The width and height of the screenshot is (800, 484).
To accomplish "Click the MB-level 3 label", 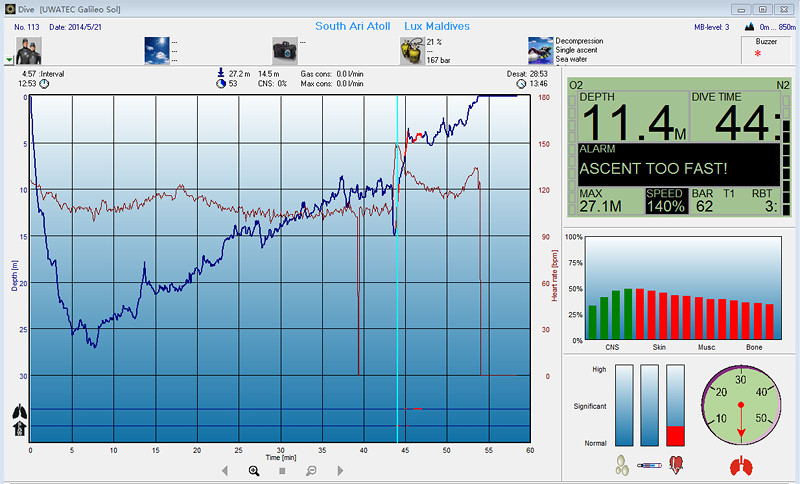I will click(x=712, y=27).
